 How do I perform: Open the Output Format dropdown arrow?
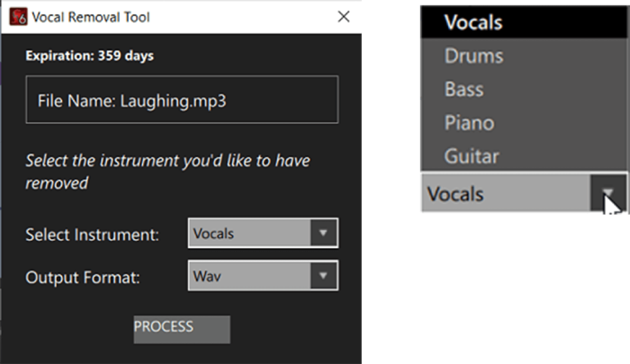click(x=322, y=276)
